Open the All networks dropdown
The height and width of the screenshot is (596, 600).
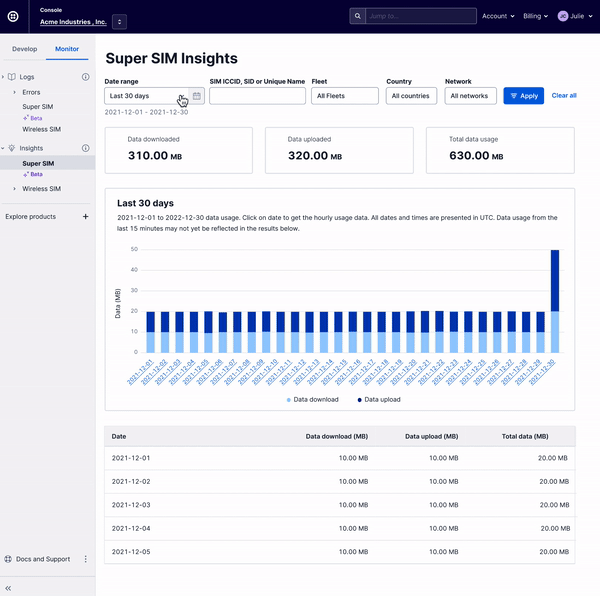470,96
